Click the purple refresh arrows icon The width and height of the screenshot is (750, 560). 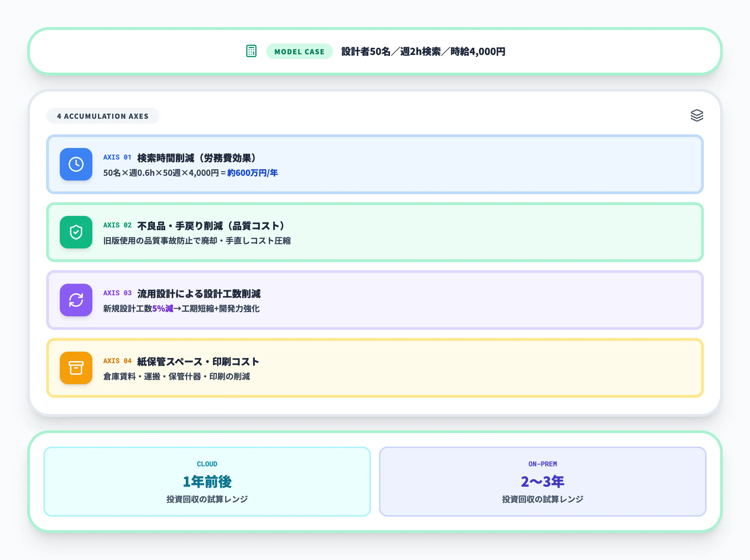click(x=76, y=300)
